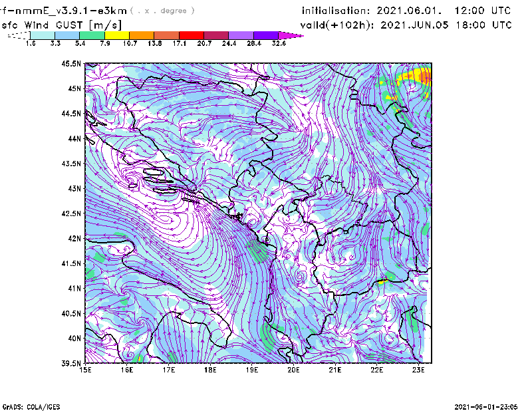Click the legend value "13.8"

click(155, 43)
